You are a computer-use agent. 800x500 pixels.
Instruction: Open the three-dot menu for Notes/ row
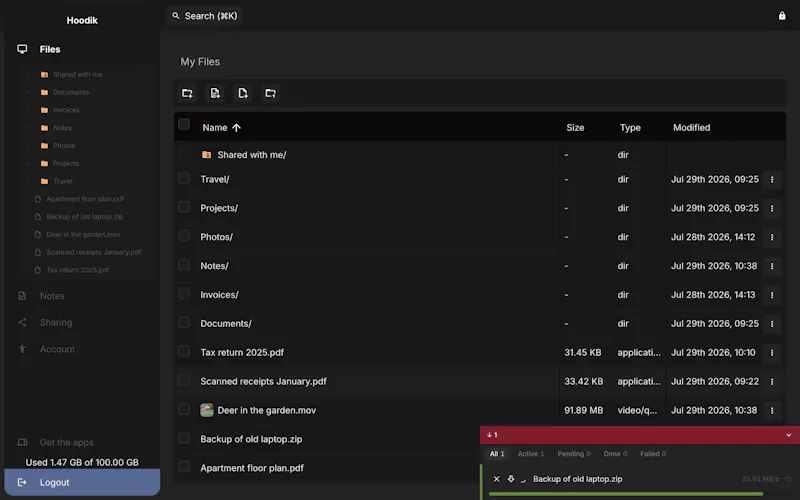tap(772, 266)
